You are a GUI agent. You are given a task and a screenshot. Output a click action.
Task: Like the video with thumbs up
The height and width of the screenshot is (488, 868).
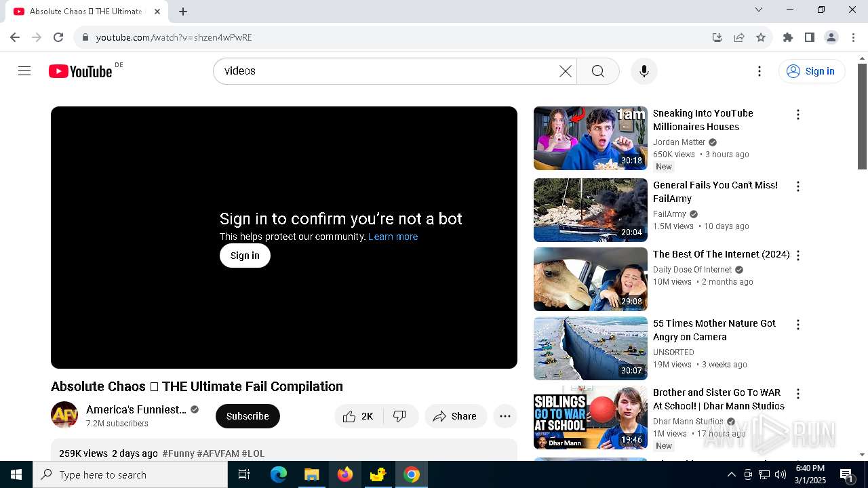(359, 416)
